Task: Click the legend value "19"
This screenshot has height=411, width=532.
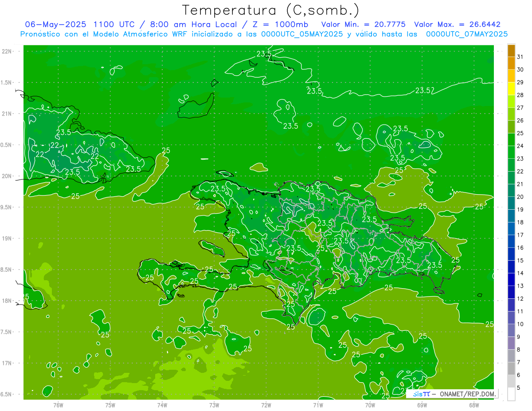Action: pyautogui.click(x=520, y=210)
